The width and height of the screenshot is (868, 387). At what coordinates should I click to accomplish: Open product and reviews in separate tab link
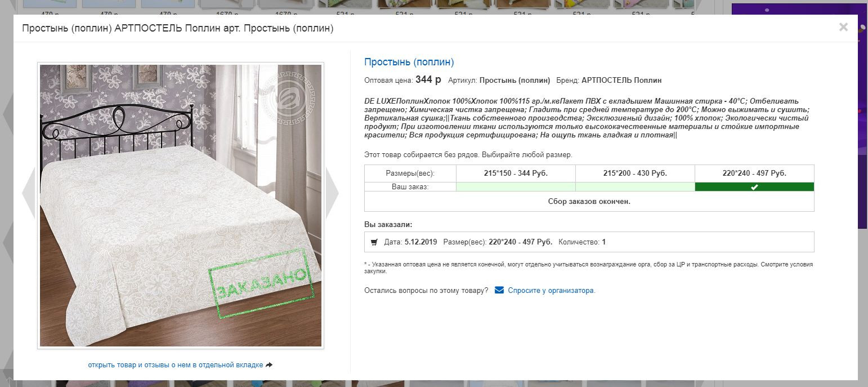(x=175, y=365)
